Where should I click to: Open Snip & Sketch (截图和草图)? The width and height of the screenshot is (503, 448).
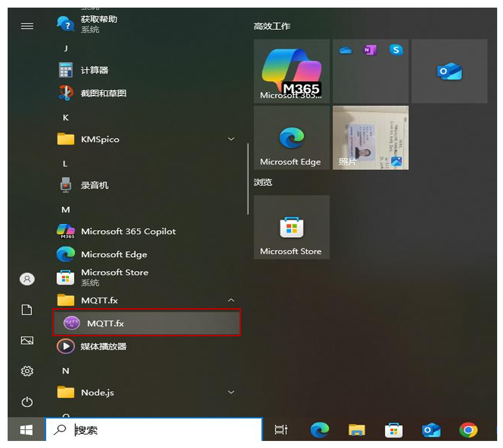[x=146, y=93]
